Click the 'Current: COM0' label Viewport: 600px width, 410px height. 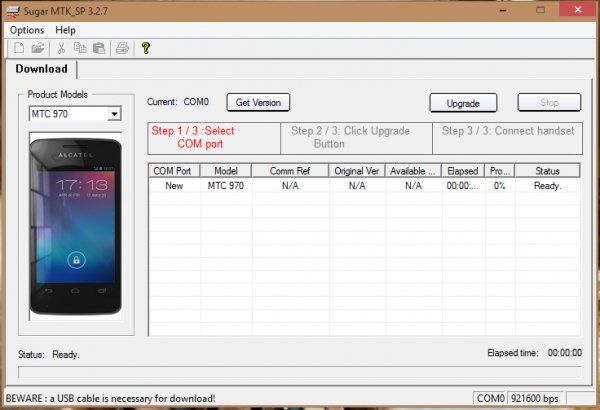click(x=178, y=102)
